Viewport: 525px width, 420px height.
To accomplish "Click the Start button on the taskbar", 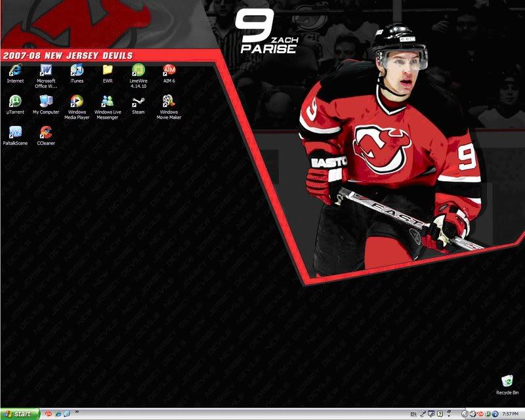I will [20, 414].
